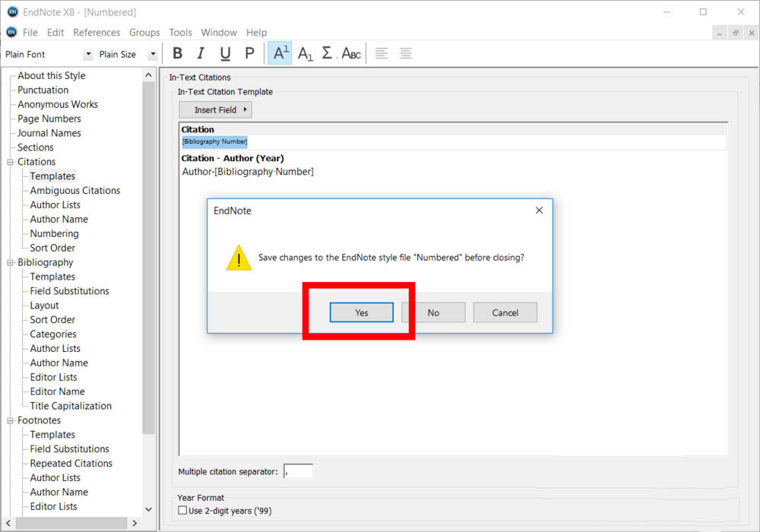Open the Insert Field dropdown button
Screen dimensions: 760x532
[x=215, y=109]
